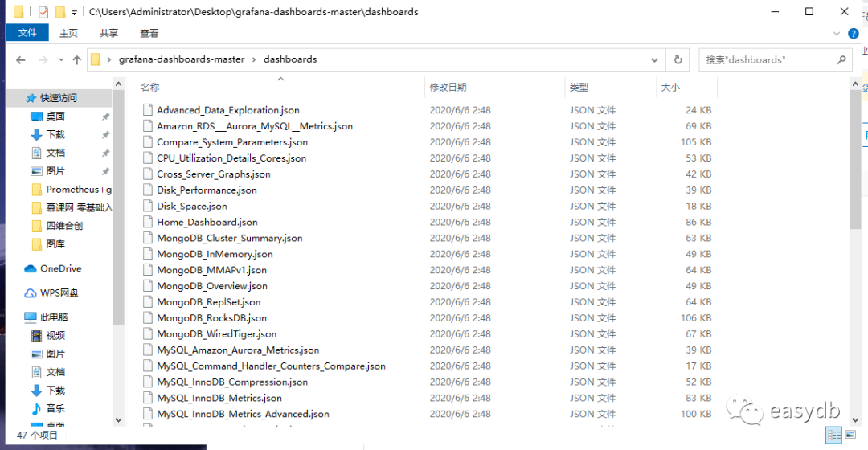Viewport: 868px width, 450px height.
Task: Click grafana-dashboards-master in the breadcrumb path
Action: pos(182,59)
